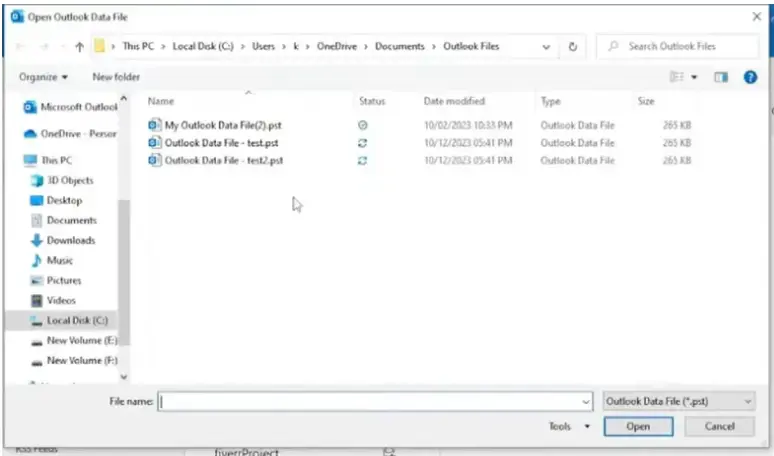The image size is (774, 456).
Task: Sort by Date modified column
Action: [x=454, y=101]
